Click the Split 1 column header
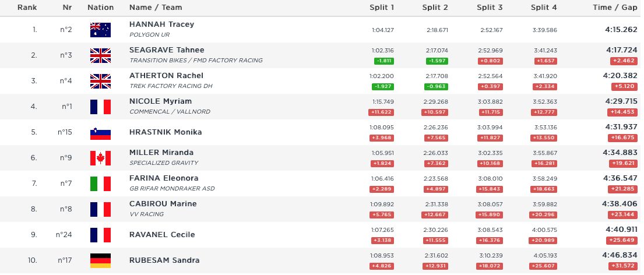 pyautogui.click(x=382, y=8)
